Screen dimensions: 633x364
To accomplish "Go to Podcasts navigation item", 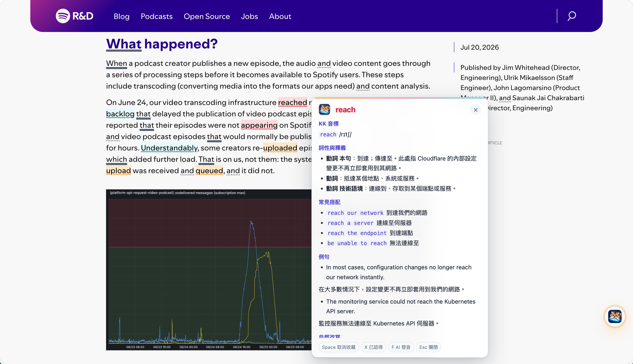I will click(157, 16).
